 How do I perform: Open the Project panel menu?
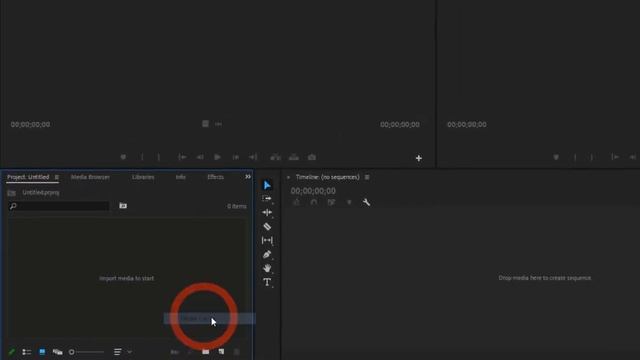(57, 177)
